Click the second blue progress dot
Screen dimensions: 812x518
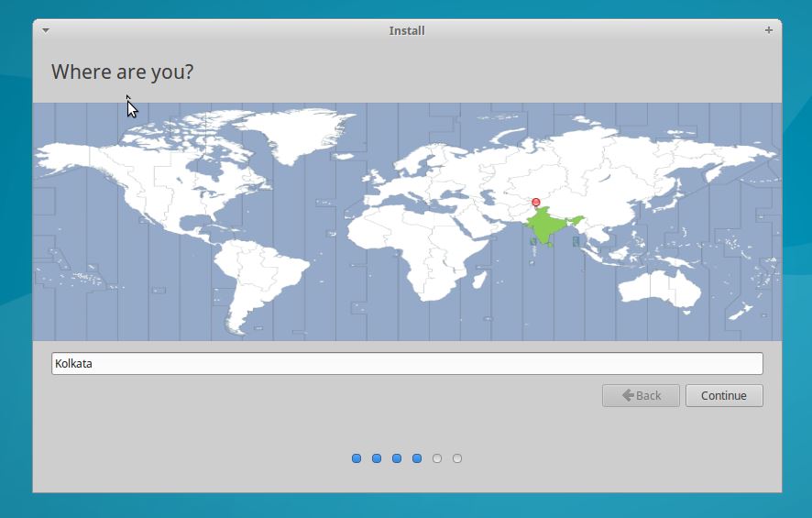tap(377, 458)
